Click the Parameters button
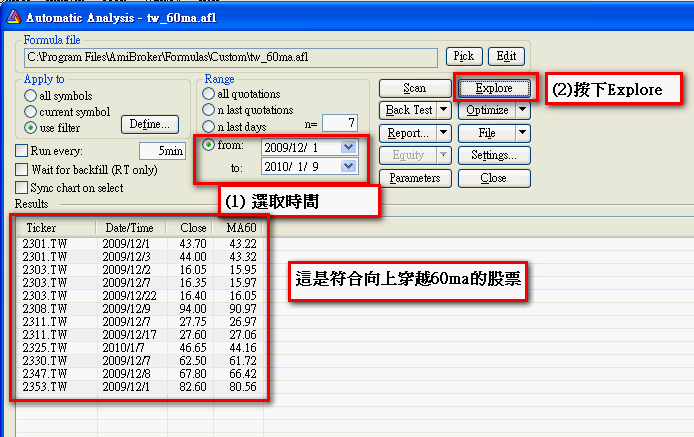694x437 pixels. coord(415,178)
